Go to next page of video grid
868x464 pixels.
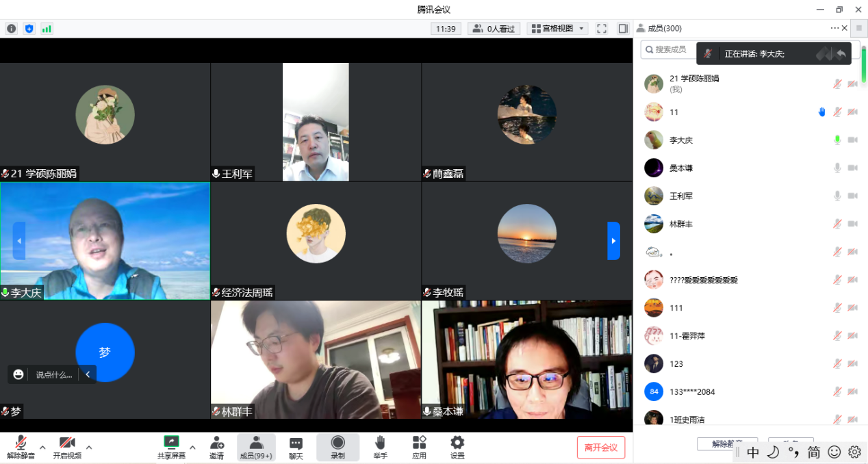pos(613,241)
